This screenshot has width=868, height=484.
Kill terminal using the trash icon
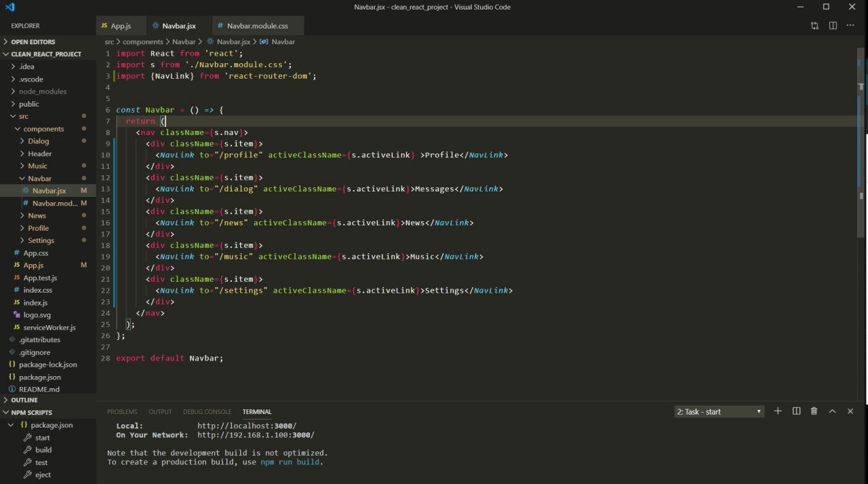click(x=814, y=411)
